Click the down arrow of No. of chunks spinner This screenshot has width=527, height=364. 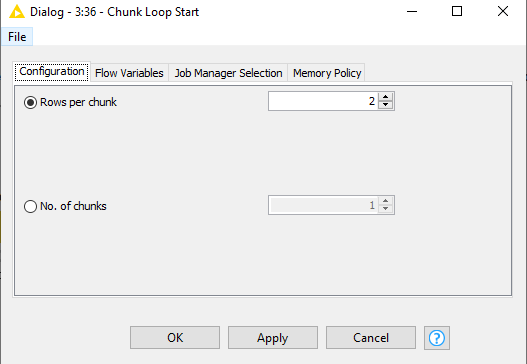(x=386, y=208)
